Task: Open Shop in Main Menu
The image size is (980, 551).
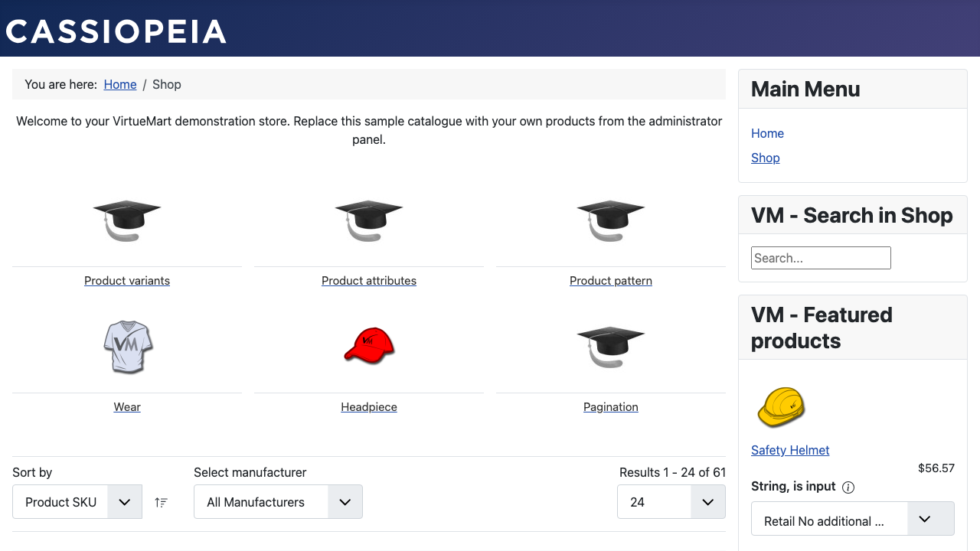Action: [x=766, y=158]
